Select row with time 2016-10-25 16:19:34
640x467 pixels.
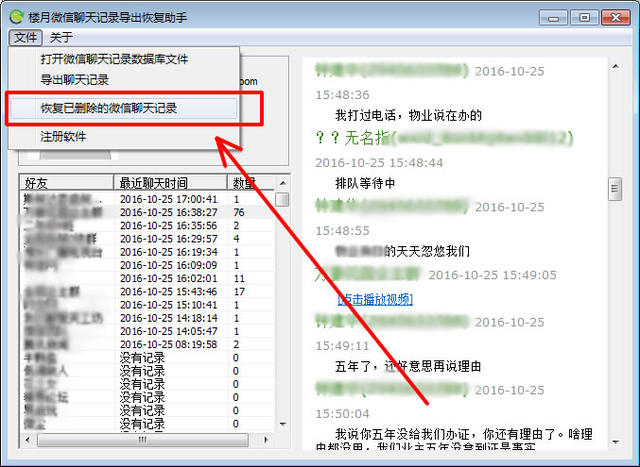point(147,252)
